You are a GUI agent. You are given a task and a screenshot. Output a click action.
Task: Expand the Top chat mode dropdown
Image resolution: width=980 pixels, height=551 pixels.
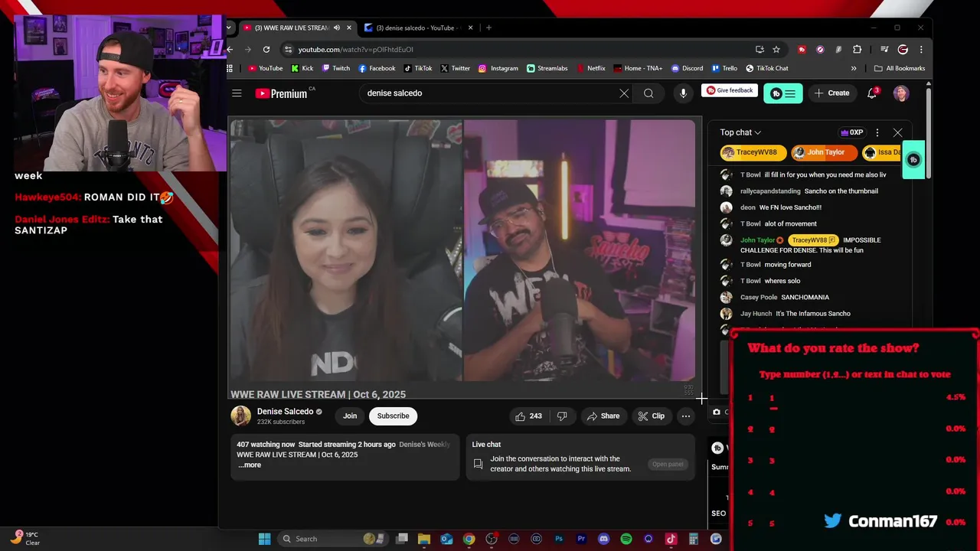pyautogui.click(x=740, y=132)
